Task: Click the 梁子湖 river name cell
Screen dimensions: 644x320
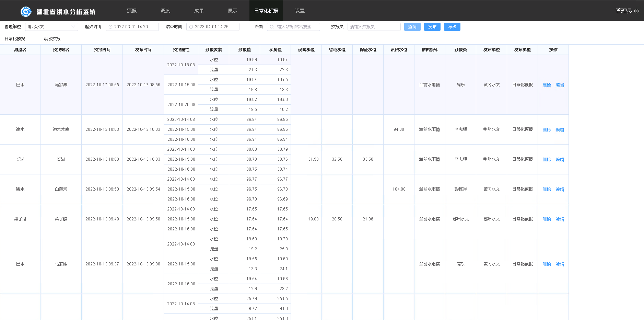Action: [x=20, y=219]
